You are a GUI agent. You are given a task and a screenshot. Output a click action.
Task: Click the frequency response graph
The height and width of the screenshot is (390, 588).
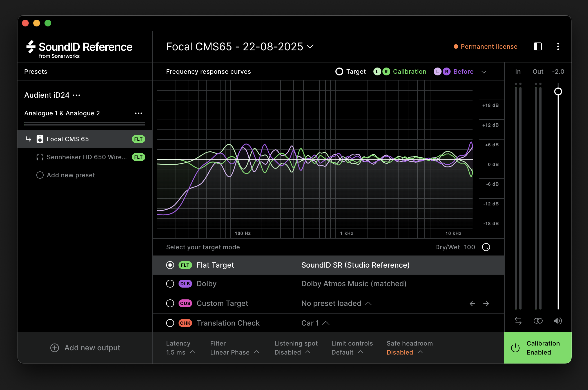315,159
